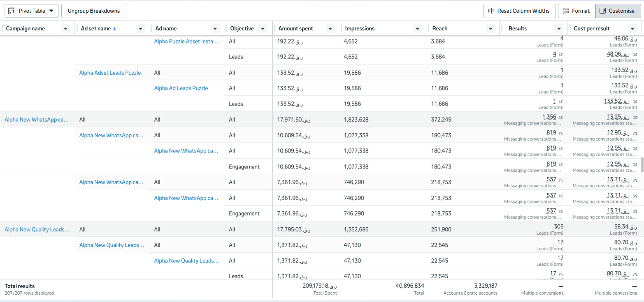Click the vertical scrollbar thumb
Screen dimensions: 644x302
click(x=642, y=164)
